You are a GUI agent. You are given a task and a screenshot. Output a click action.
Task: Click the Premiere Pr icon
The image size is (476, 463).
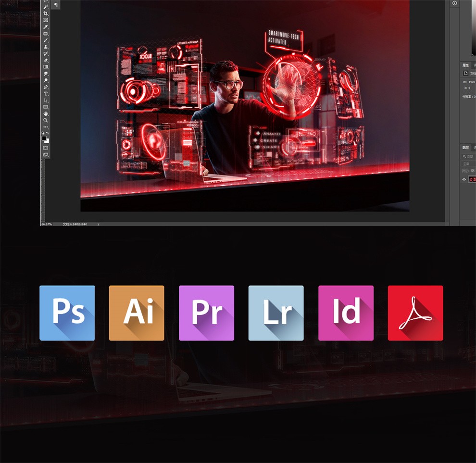tap(206, 313)
